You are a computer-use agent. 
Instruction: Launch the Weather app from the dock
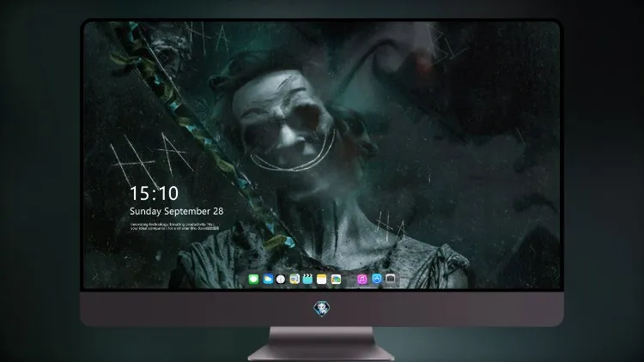click(268, 280)
